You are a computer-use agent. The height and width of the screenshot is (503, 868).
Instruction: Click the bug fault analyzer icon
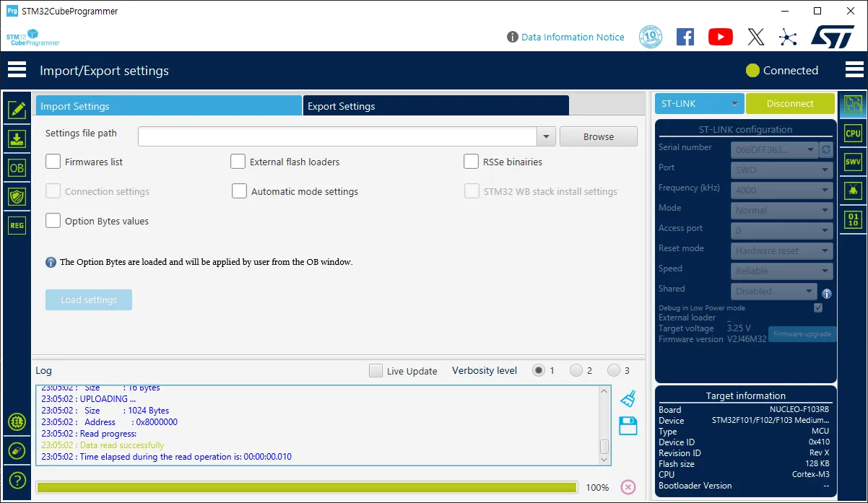(x=854, y=191)
